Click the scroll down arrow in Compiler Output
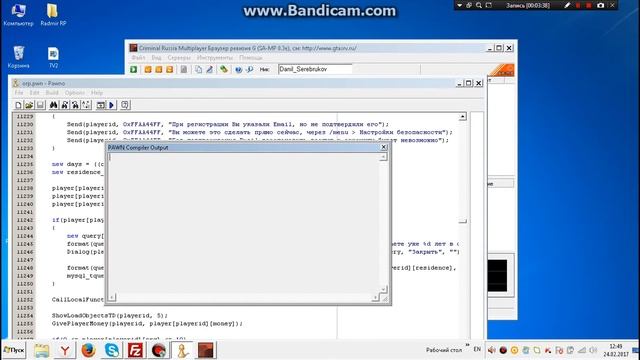Screen dimensions: 640x360 tap(383, 289)
